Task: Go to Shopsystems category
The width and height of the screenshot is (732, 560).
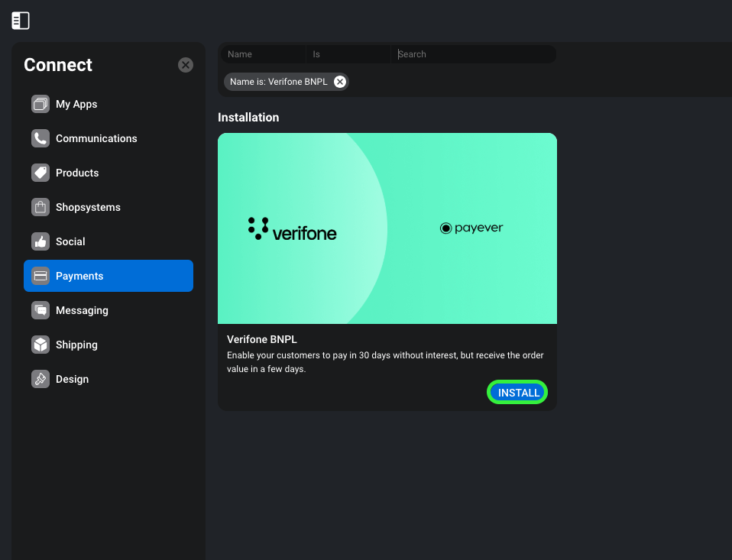Action: pos(109,207)
